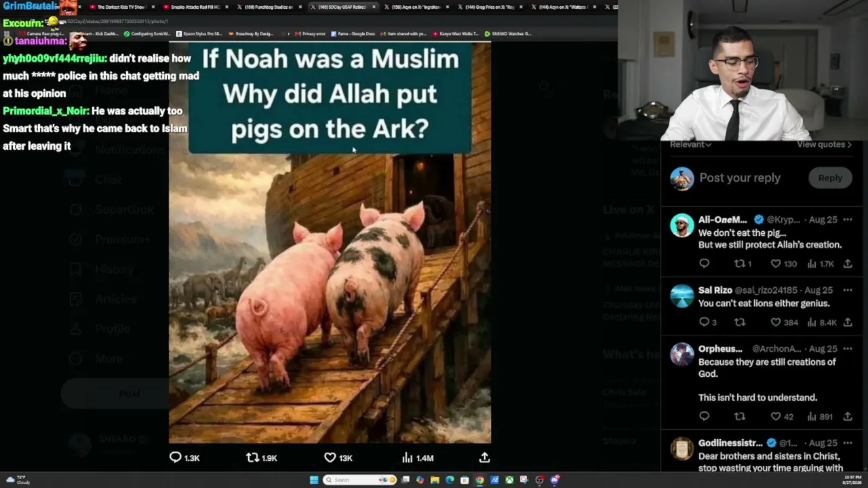Open more options on Ali-OneM's comment
The height and width of the screenshot is (488, 868).
848,220
